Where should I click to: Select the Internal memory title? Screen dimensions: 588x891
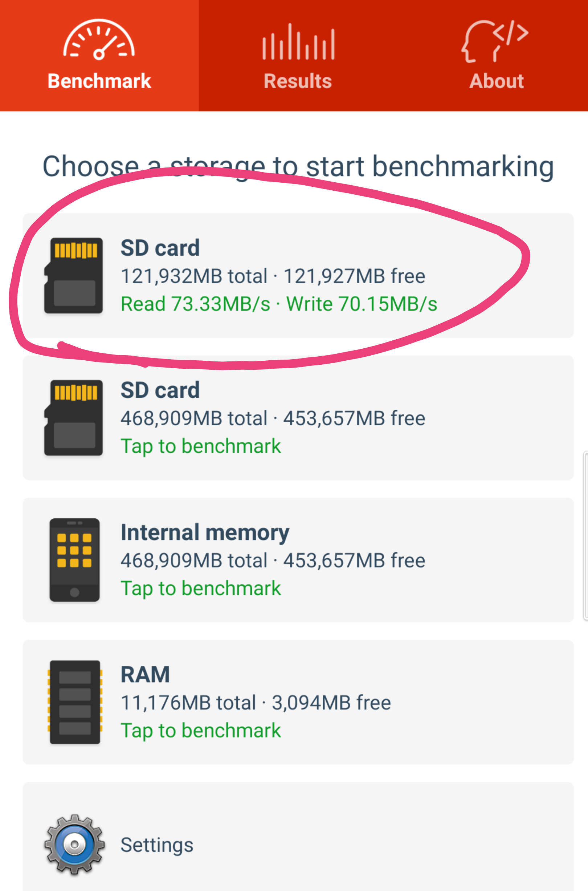click(x=205, y=532)
